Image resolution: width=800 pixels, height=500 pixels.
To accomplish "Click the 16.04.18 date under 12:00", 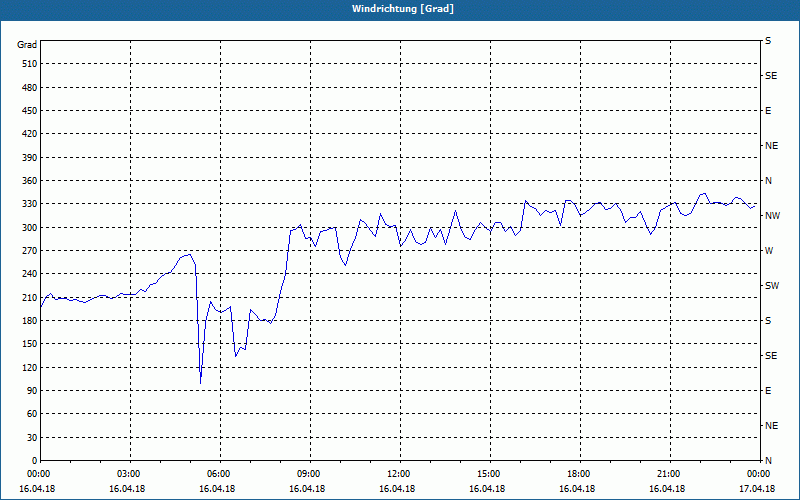I will point(397,489).
